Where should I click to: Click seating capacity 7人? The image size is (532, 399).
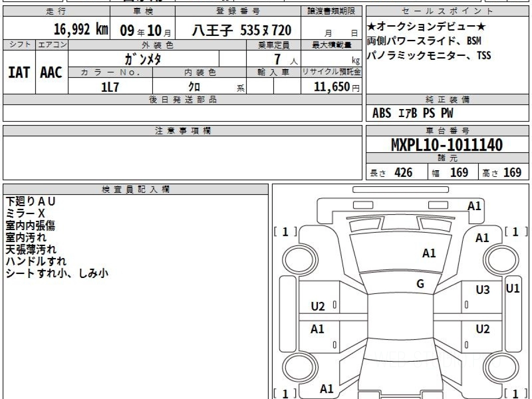(286, 59)
